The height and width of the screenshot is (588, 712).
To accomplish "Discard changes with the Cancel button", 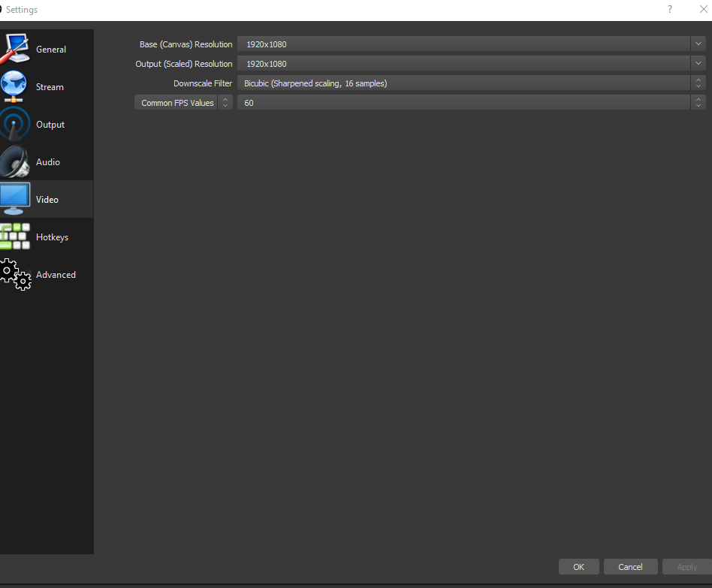I will click(x=630, y=567).
